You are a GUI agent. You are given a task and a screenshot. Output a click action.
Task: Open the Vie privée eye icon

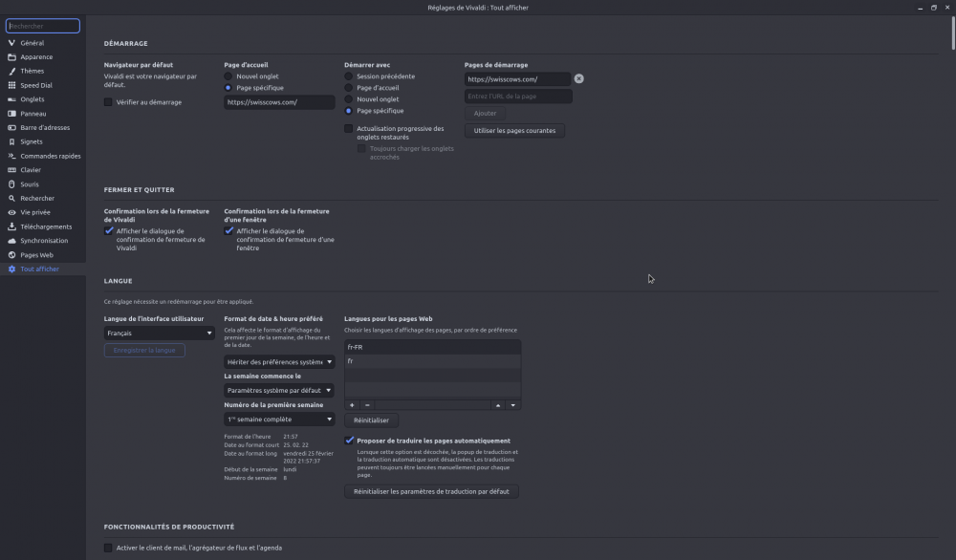11,212
